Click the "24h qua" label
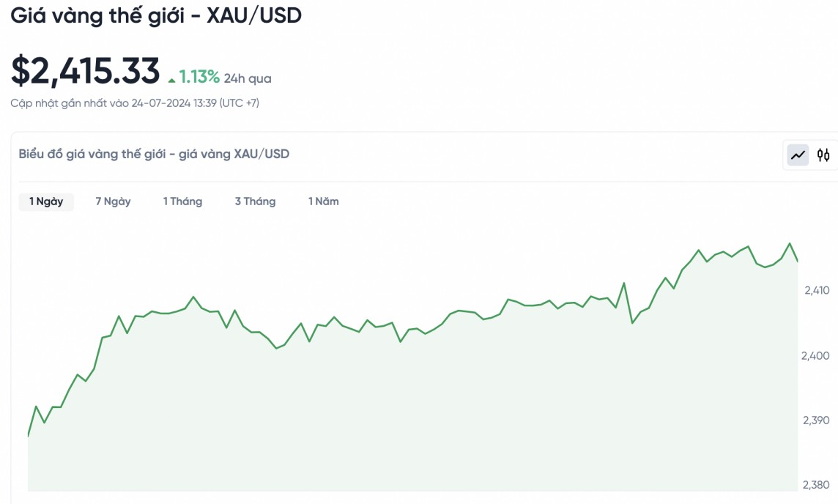 248,78
